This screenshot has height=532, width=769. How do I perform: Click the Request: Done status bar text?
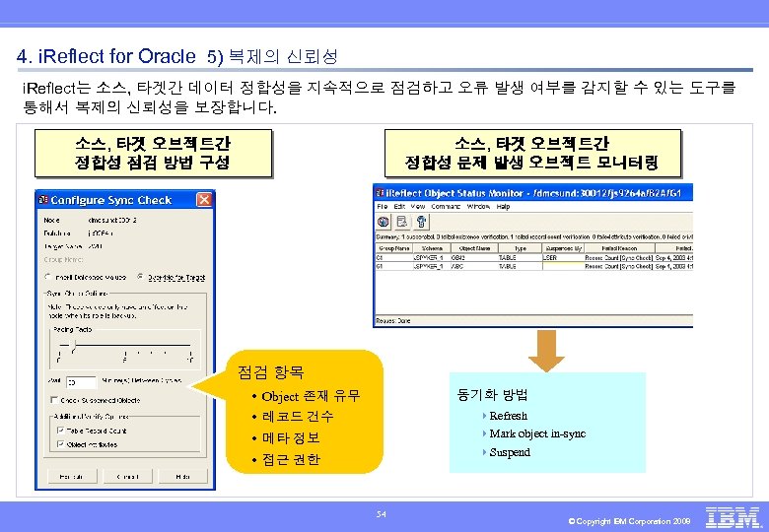pyautogui.click(x=392, y=321)
